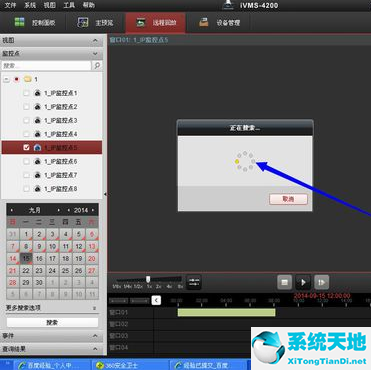The width and height of the screenshot is (371, 370).
Task: Click the magnifier search icon
Action: tap(97, 66)
